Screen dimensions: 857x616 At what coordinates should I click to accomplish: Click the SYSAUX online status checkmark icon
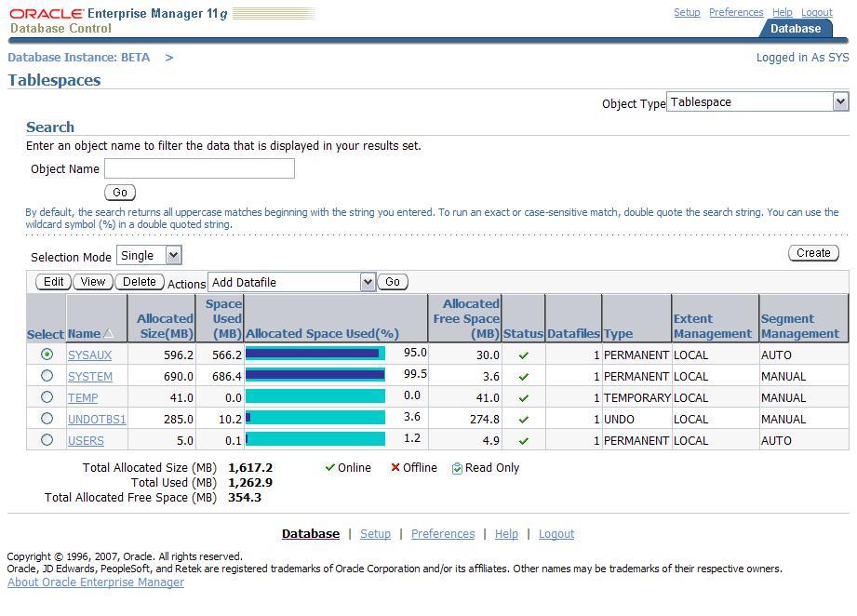coord(523,355)
